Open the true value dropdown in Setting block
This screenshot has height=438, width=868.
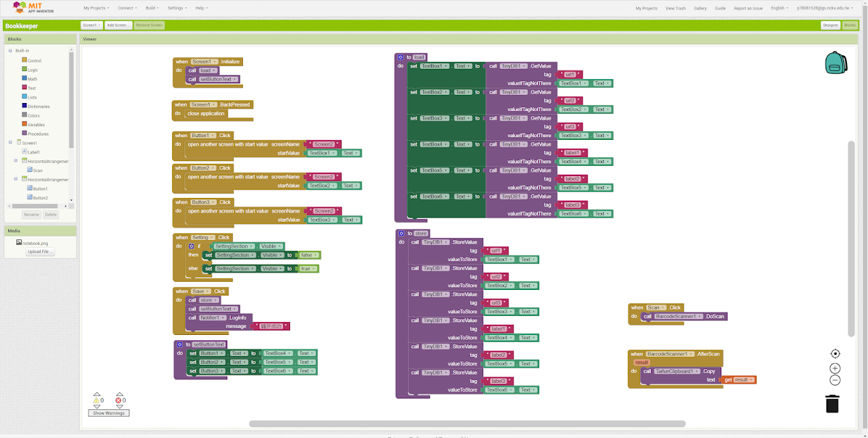pyautogui.click(x=308, y=269)
